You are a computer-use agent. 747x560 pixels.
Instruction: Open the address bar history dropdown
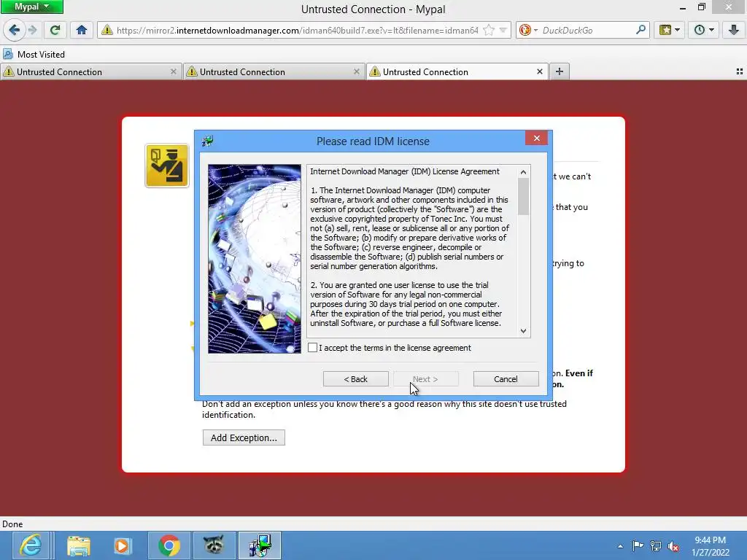point(503,30)
